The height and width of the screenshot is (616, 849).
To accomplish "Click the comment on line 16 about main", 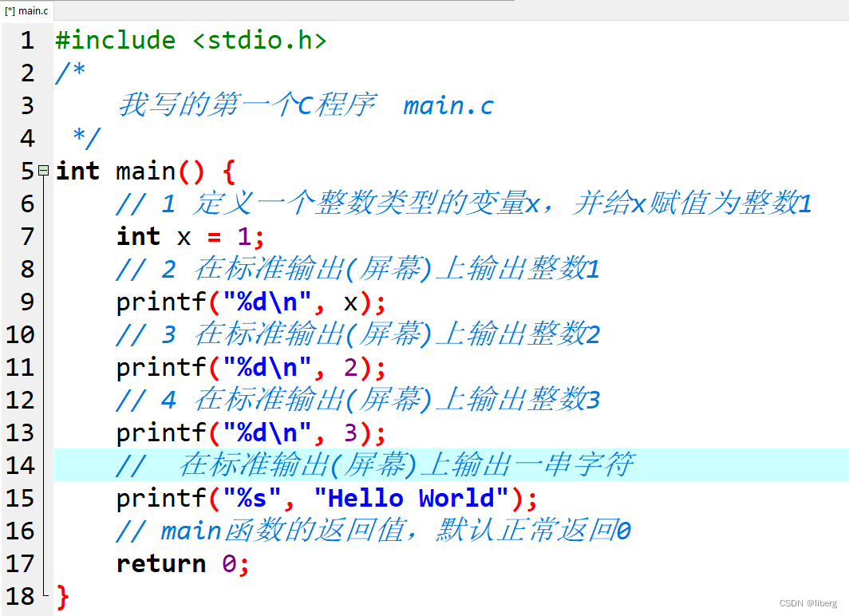I will tap(373, 531).
